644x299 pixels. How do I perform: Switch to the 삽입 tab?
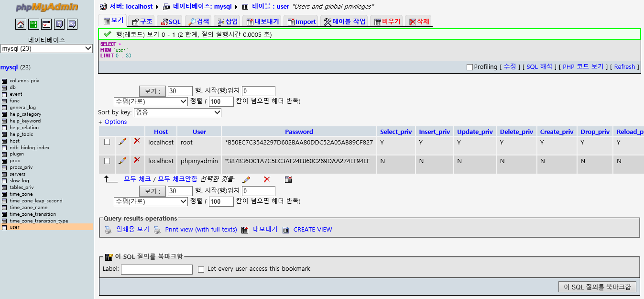[228, 22]
